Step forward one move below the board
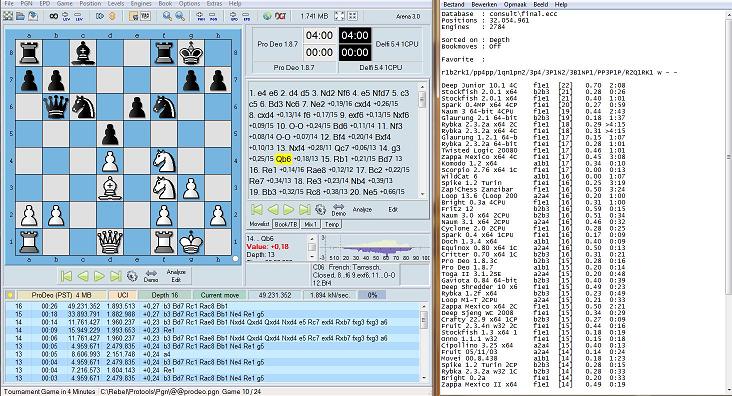 tap(99, 276)
